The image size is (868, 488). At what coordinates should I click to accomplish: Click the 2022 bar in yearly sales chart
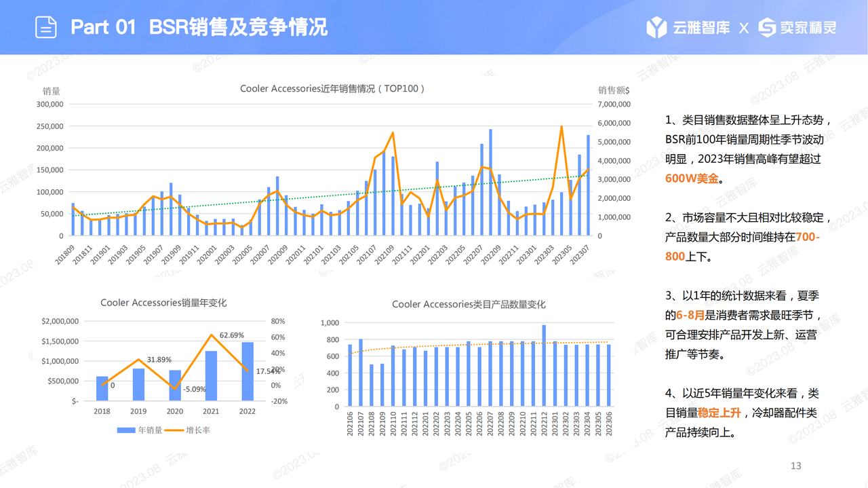pyautogui.click(x=248, y=371)
